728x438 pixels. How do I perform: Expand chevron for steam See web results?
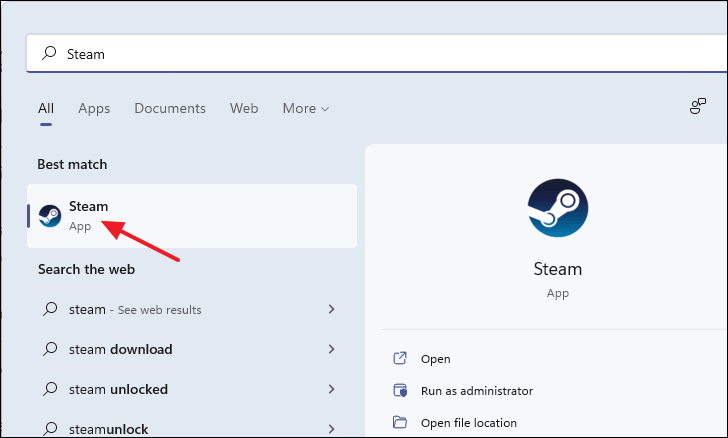pos(332,309)
